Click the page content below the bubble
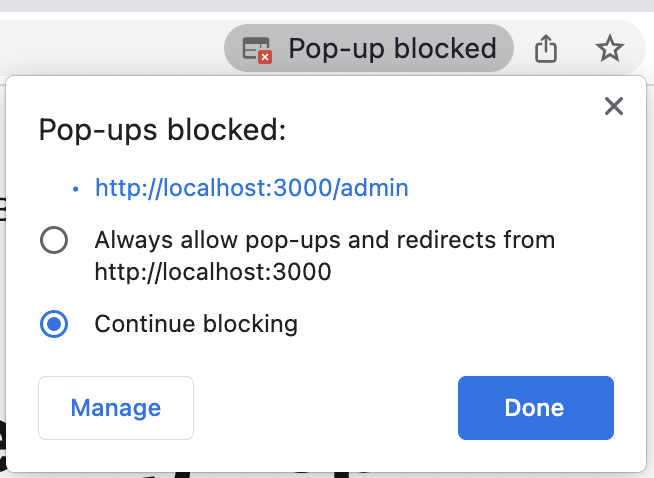 (x=327, y=475)
